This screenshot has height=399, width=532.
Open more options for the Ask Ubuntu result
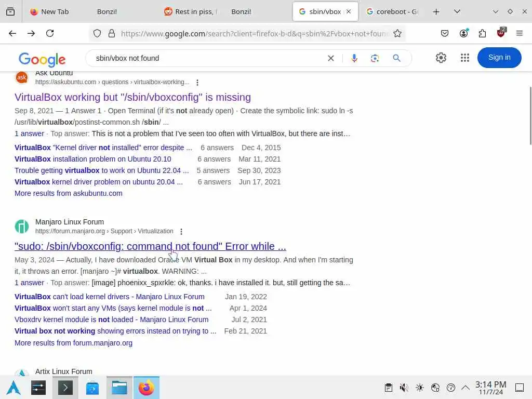click(197, 83)
